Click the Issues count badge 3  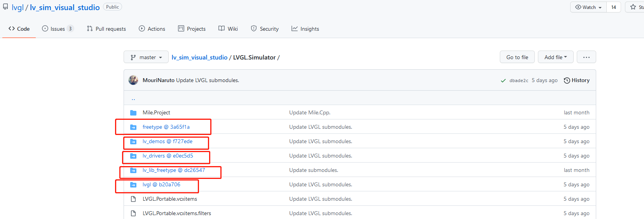tap(70, 29)
